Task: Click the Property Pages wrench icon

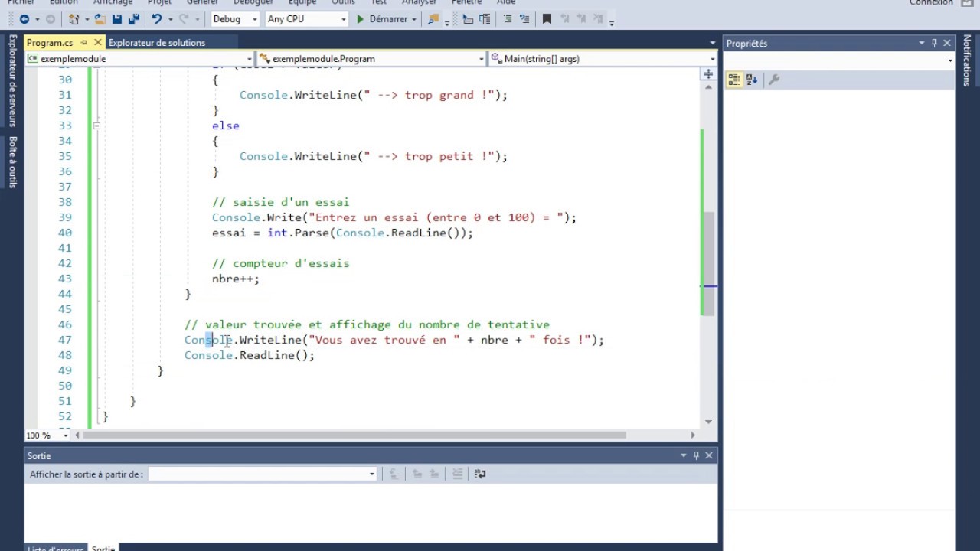Action: tap(774, 79)
